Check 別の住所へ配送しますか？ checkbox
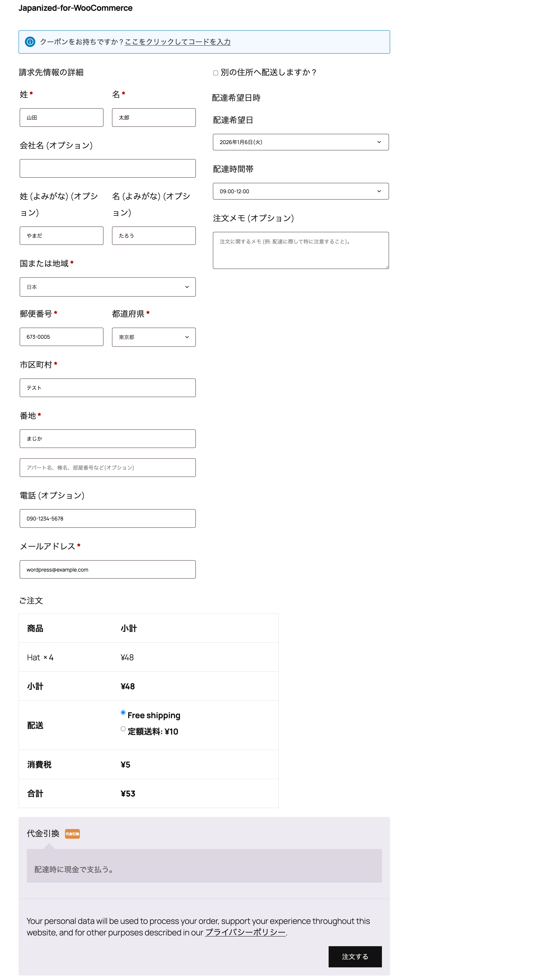The width and height of the screenshot is (535, 980). pyautogui.click(x=215, y=73)
